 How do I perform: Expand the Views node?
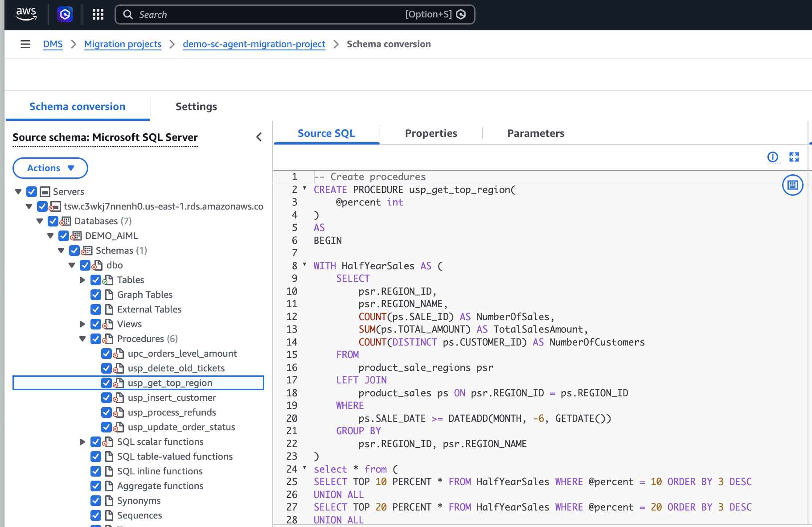(x=82, y=324)
